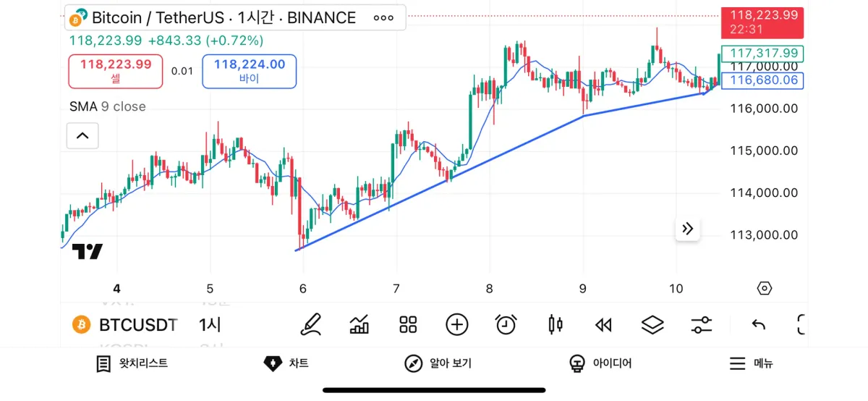
Task: Open the 1시 interval selector
Action: 210,325
